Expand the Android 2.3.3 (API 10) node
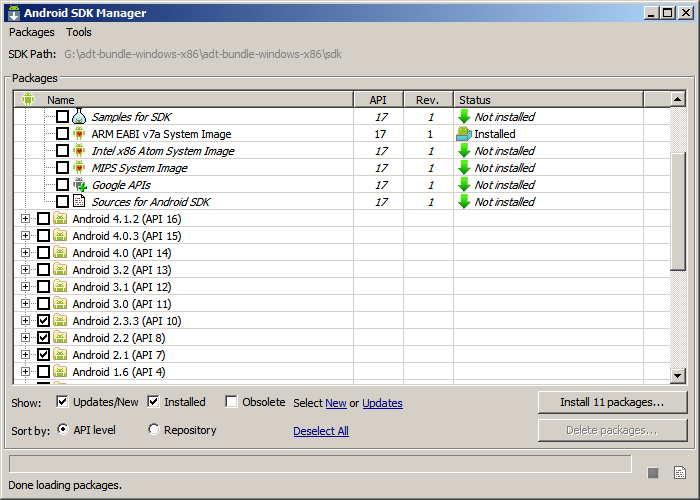 [25, 320]
